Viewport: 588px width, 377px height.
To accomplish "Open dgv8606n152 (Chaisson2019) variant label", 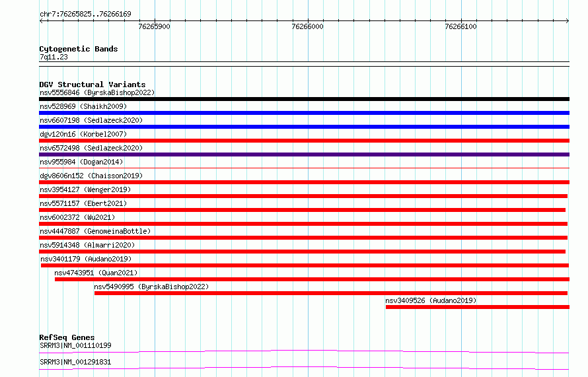I will point(91,176).
